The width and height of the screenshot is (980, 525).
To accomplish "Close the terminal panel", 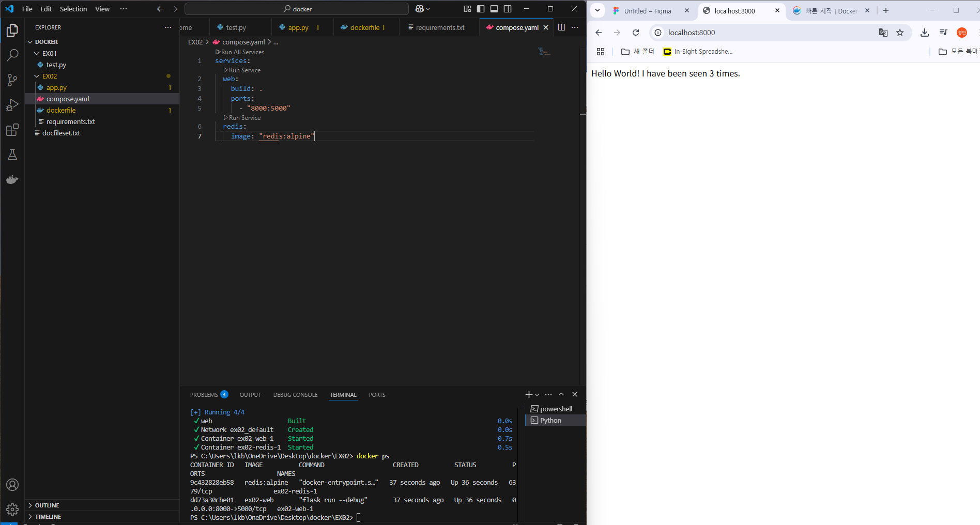I will click(575, 394).
